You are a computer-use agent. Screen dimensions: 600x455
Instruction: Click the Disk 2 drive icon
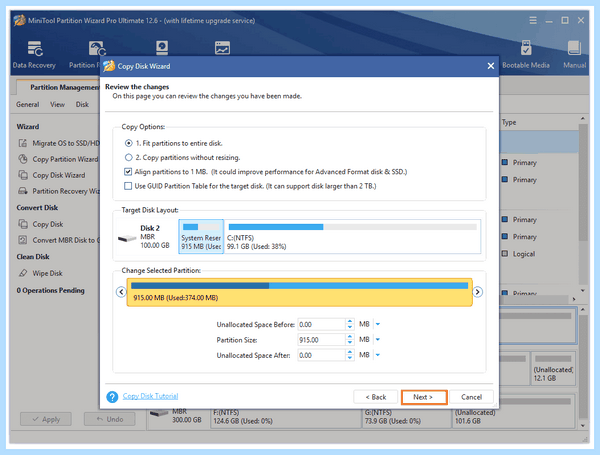(127, 238)
